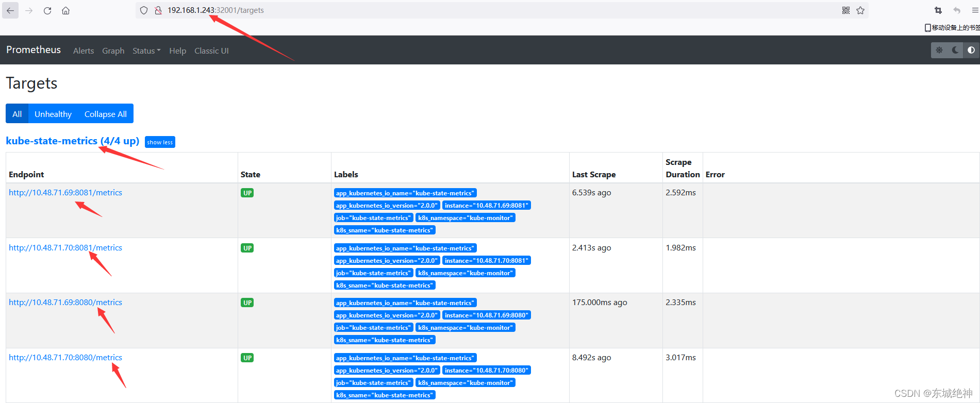Viewport: 980px width, 403px height.
Task: Click last scrape value 8.492s ago
Action: pyautogui.click(x=592, y=357)
